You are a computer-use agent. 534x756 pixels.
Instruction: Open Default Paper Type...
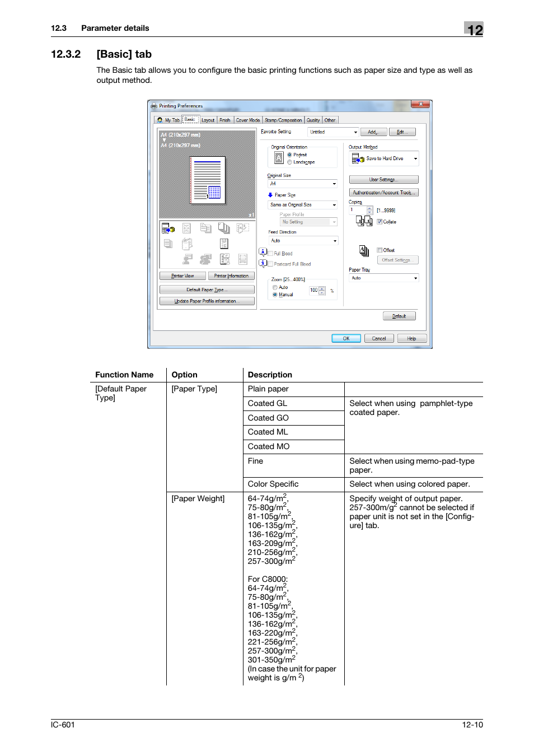[207, 290]
